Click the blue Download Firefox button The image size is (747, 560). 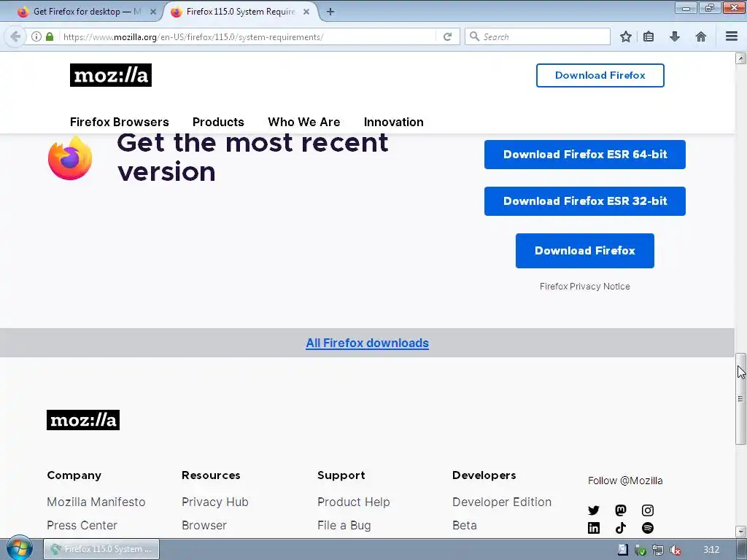[x=584, y=251]
